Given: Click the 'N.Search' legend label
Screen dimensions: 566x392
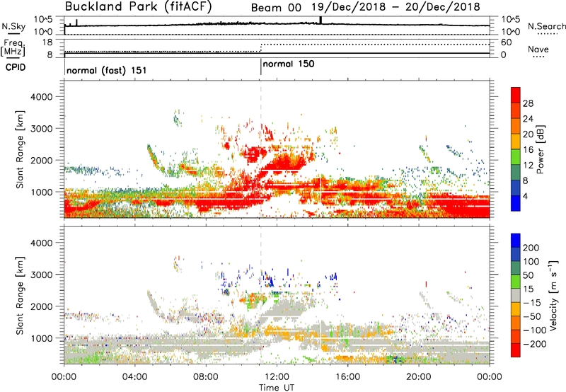Looking at the screenshot, I should (x=546, y=26).
